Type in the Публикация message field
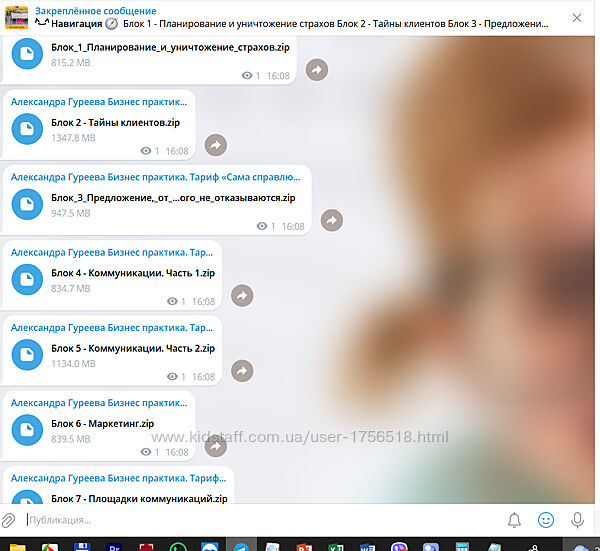Screen dimensions: 600x551 point(250,520)
